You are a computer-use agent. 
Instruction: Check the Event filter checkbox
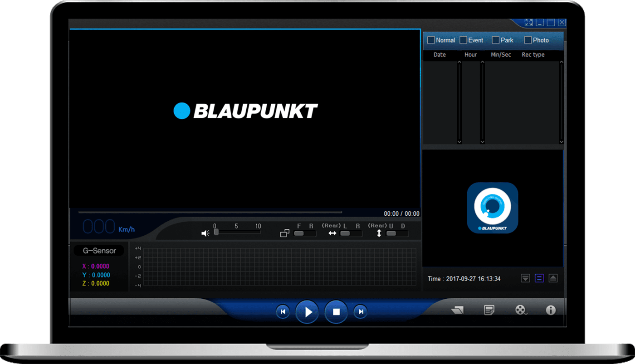[463, 40]
